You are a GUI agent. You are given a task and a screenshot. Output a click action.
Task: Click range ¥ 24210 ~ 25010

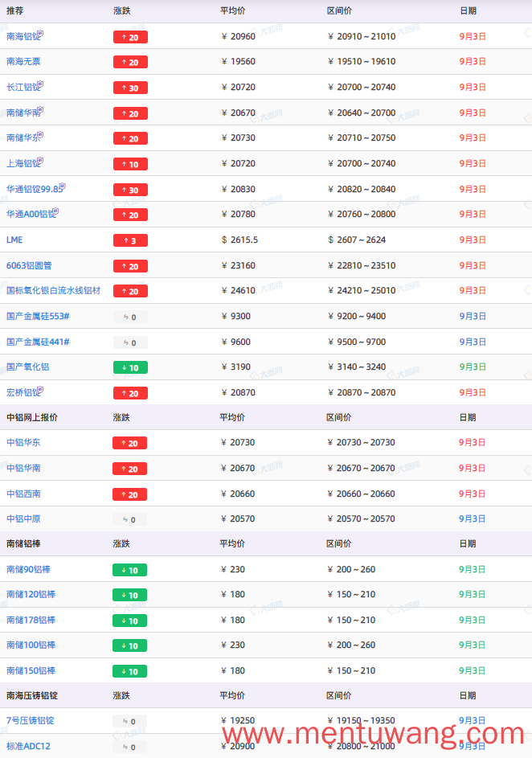tap(362, 290)
